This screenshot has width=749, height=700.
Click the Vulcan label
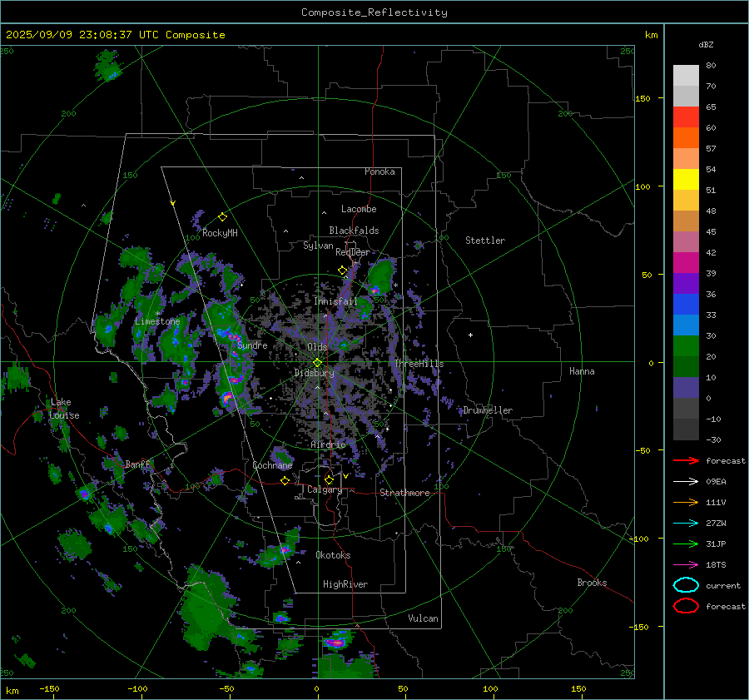tap(423, 618)
